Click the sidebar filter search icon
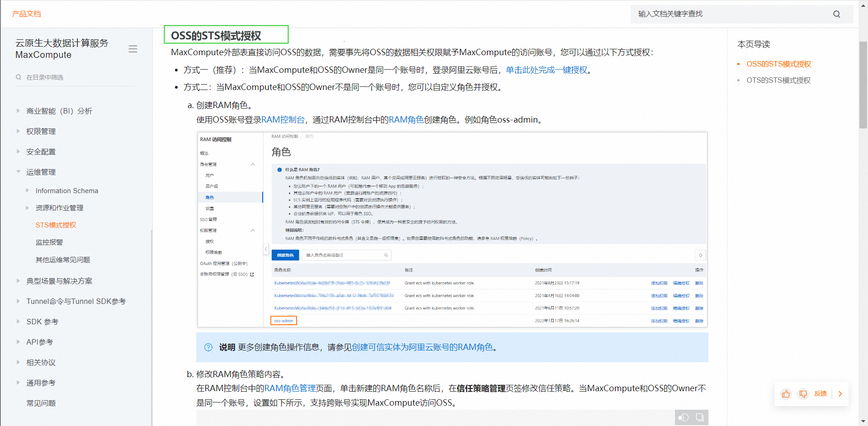The height and width of the screenshot is (426, 868). point(19,77)
